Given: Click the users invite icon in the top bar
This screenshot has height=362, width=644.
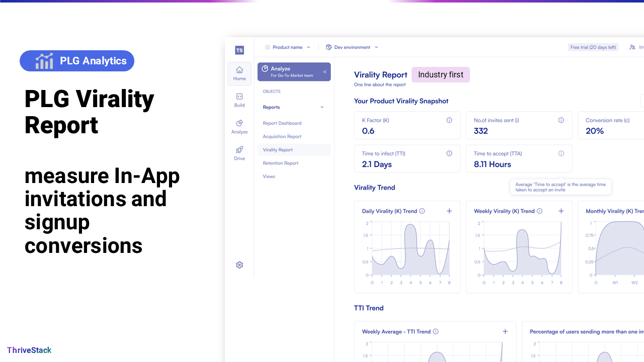Looking at the screenshot, I should pos(632,47).
